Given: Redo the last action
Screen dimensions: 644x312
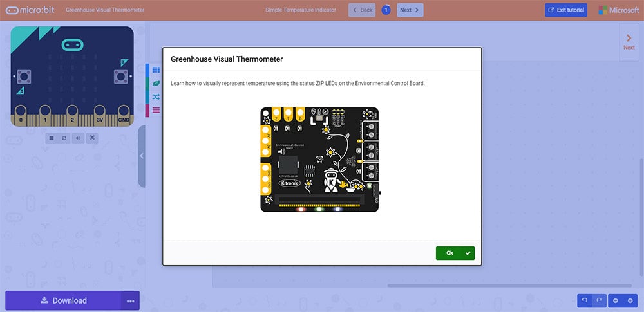Looking at the screenshot, I should [599, 300].
